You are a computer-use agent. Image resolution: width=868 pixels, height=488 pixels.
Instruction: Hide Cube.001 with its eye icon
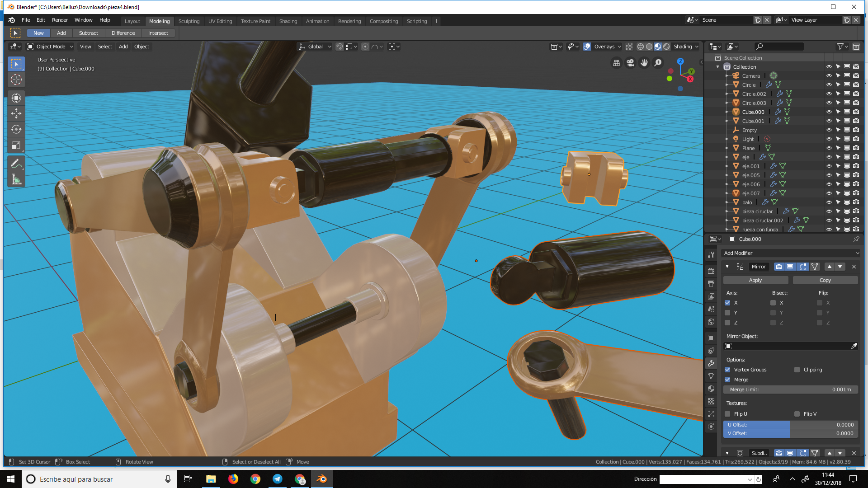[829, 121]
